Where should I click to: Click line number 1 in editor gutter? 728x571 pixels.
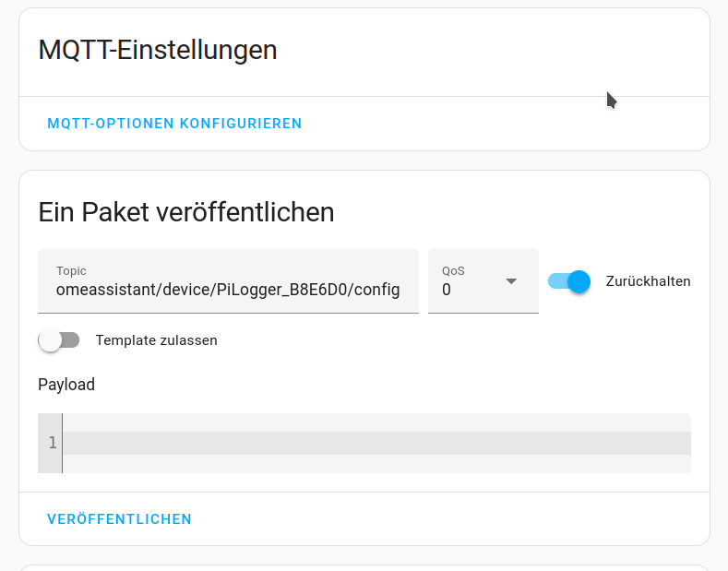pyautogui.click(x=53, y=443)
